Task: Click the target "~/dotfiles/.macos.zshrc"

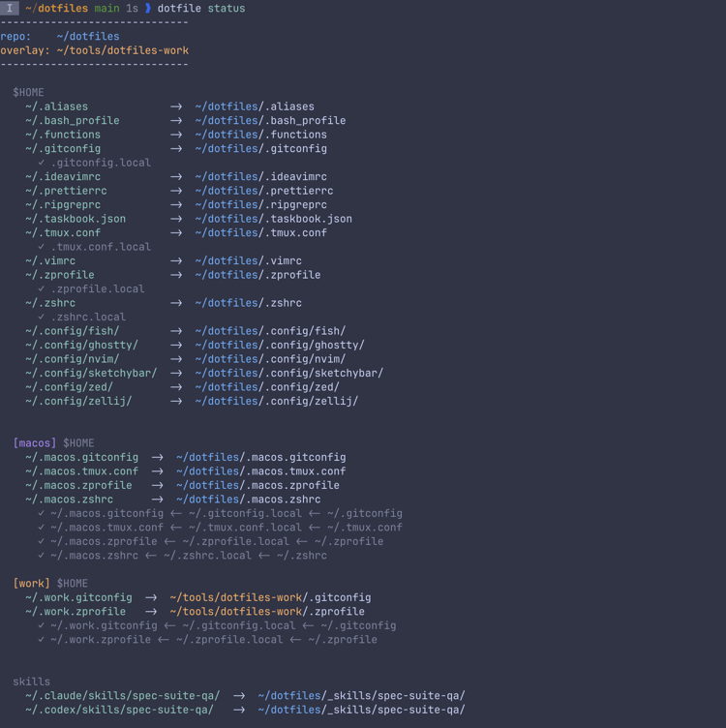Action: (x=249, y=500)
